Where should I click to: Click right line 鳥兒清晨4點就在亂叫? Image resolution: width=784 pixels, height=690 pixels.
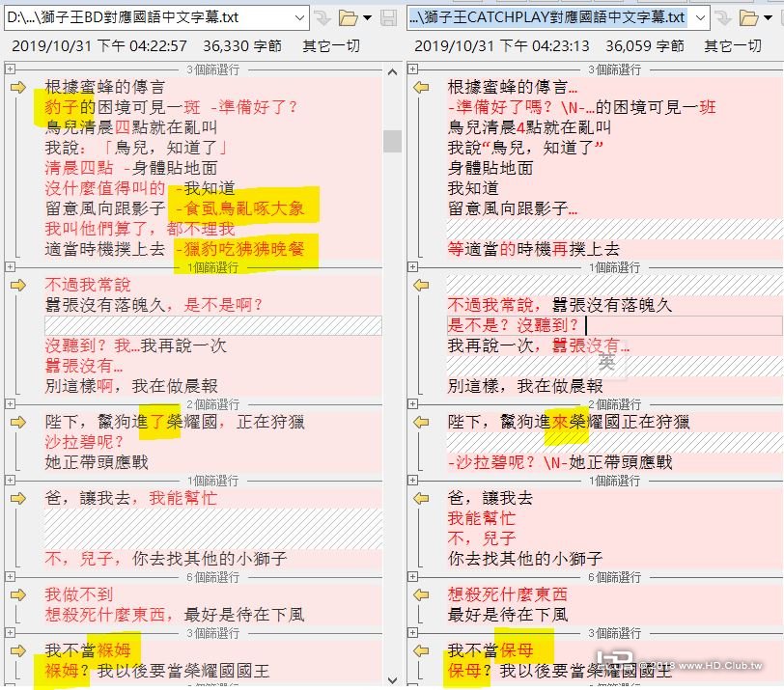point(529,127)
